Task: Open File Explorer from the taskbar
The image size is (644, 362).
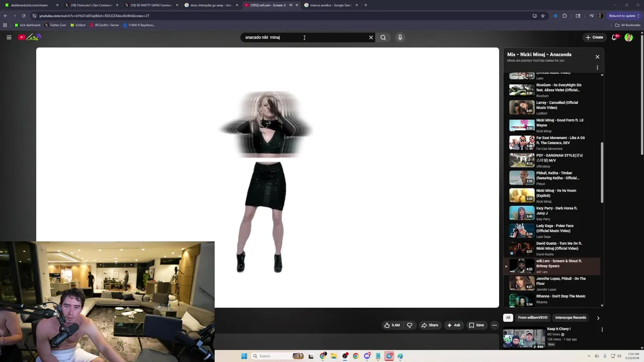Action: (x=333, y=356)
